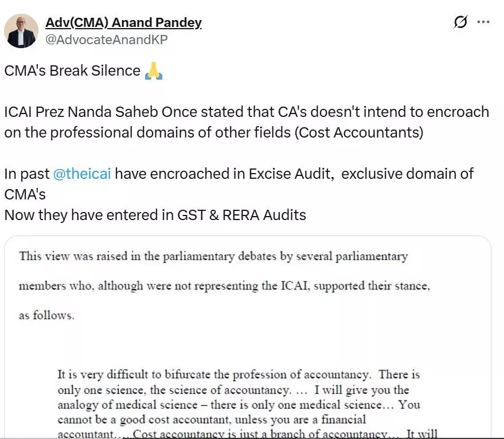Open the attached document image

[248, 337]
